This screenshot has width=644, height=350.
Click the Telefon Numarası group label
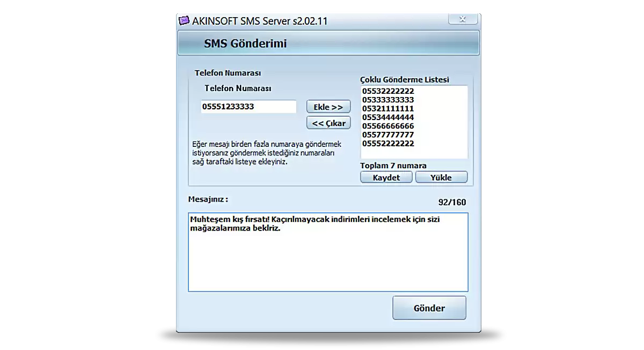coord(228,72)
